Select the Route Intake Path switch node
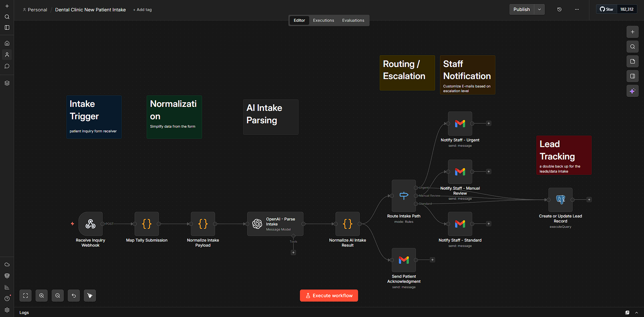This screenshot has height=317, width=644. click(404, 196)
